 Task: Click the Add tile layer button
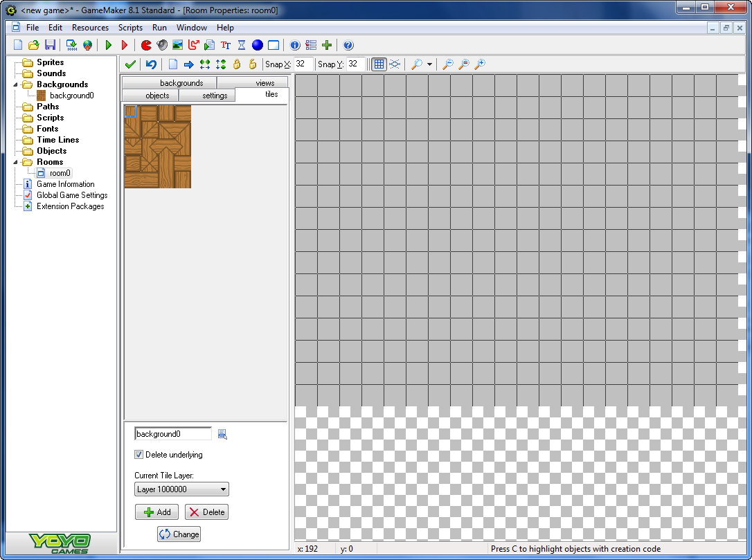click(x=157, y=512)
